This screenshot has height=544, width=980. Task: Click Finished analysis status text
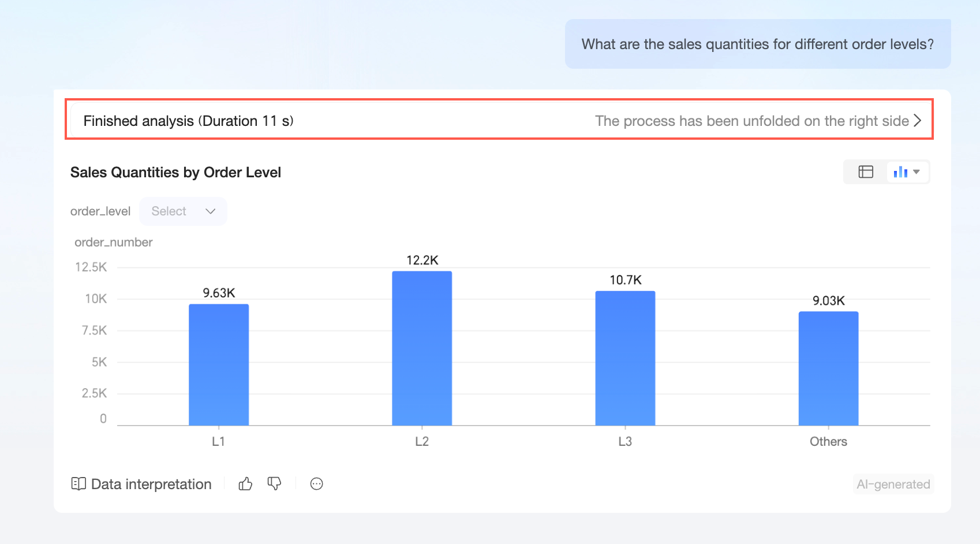(189, 121)
